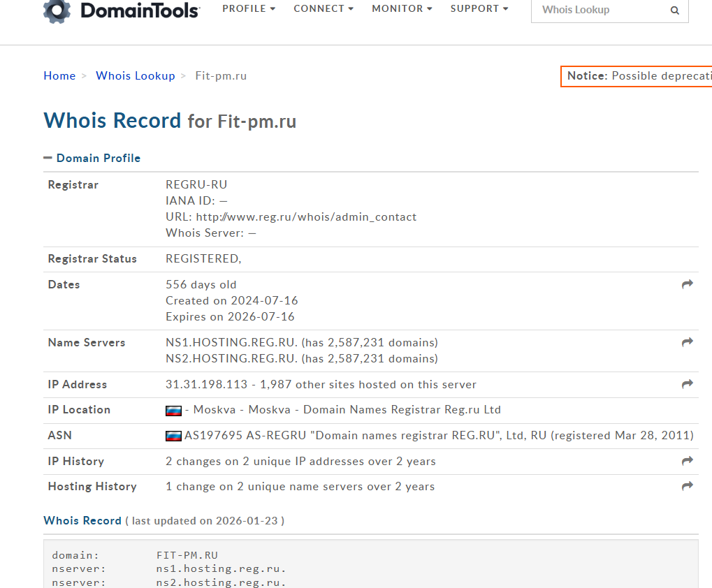
Task: Click the 31.31.198.113 IP address text
Action: (x=207, y=384)
